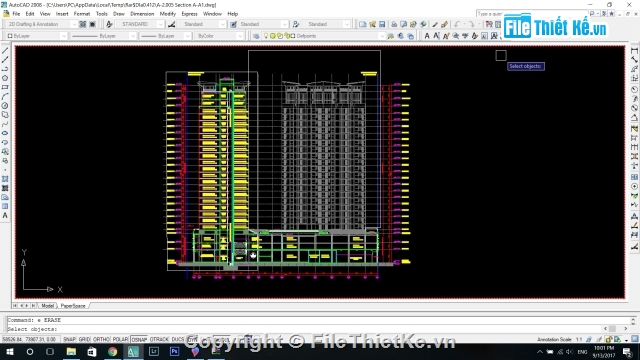Select the Rectangle tool in draw toolbar
This screenshot has width=640, height=360.
click(5, 87)
